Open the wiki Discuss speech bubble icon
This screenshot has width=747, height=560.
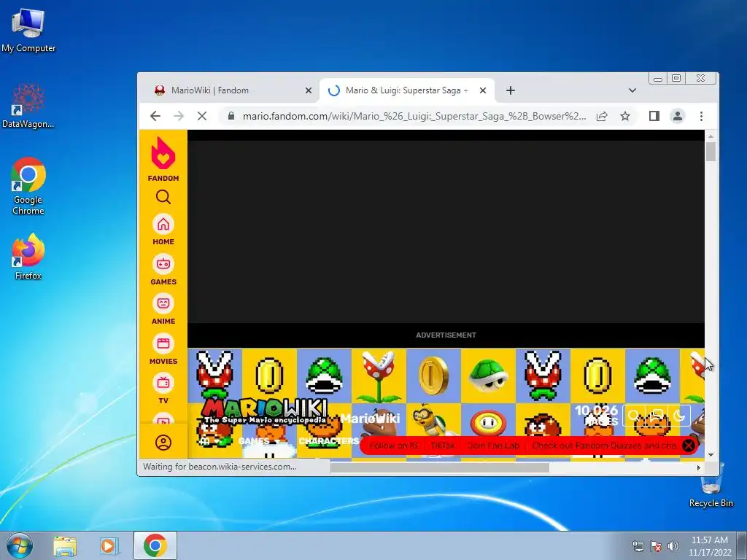tap(657, 416)
